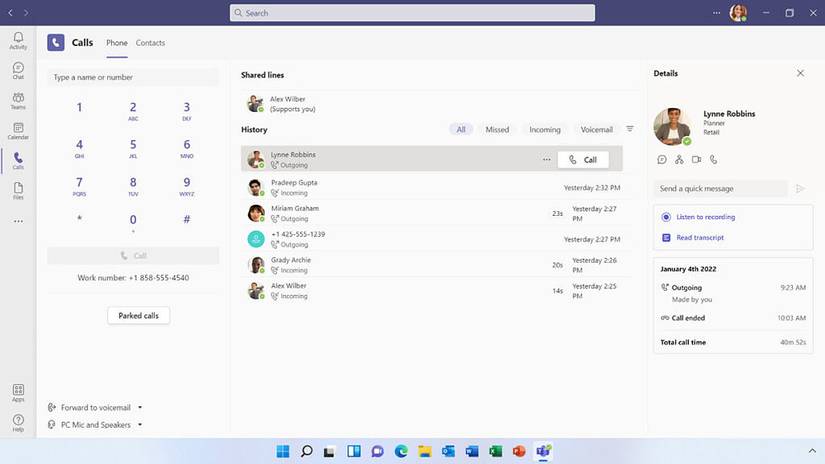Dial 0 on the keypad

click(x=133, y=223)
